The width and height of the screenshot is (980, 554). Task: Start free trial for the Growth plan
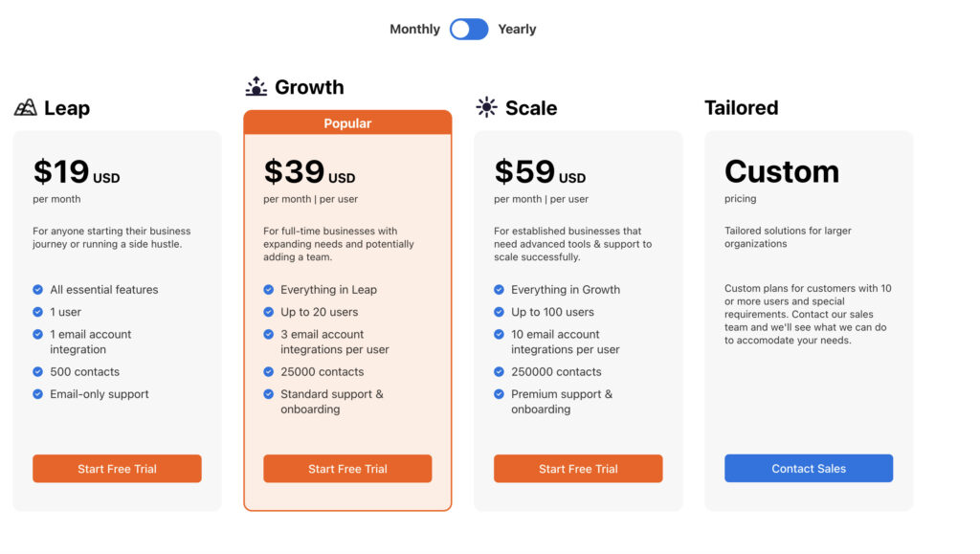click(347, 469)
